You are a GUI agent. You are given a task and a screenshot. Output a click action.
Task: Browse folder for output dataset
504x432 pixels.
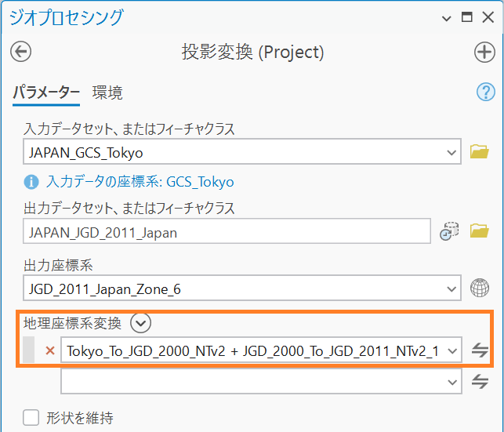coord(479,231)
